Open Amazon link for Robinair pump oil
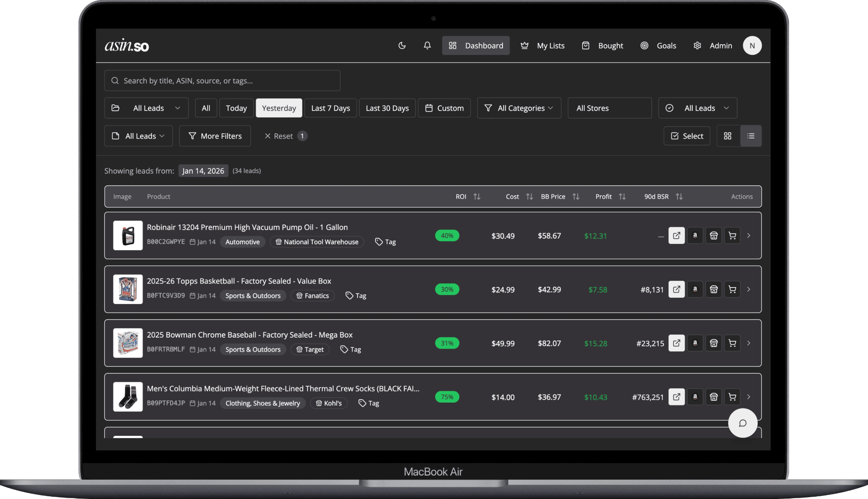 click(695, 235)
